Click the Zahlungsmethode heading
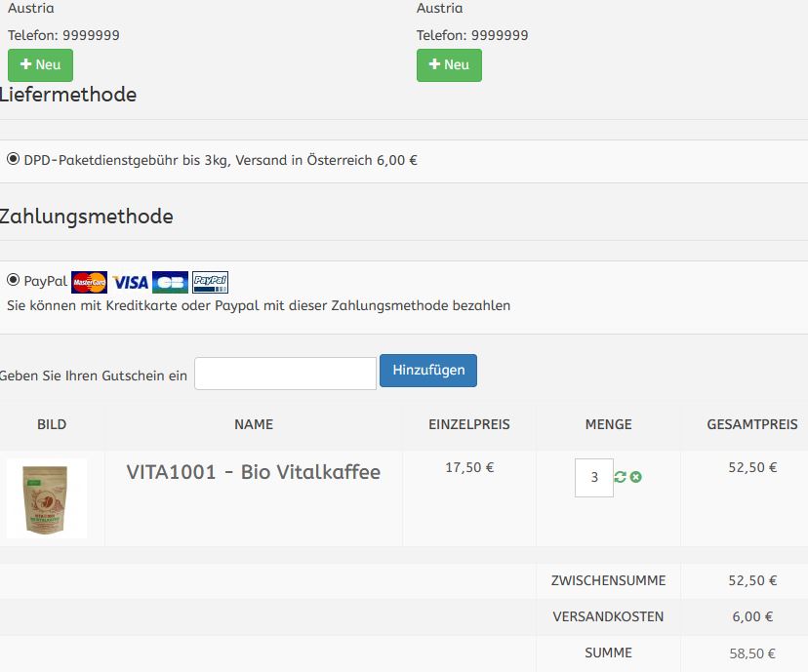 (x=86, y=217)
